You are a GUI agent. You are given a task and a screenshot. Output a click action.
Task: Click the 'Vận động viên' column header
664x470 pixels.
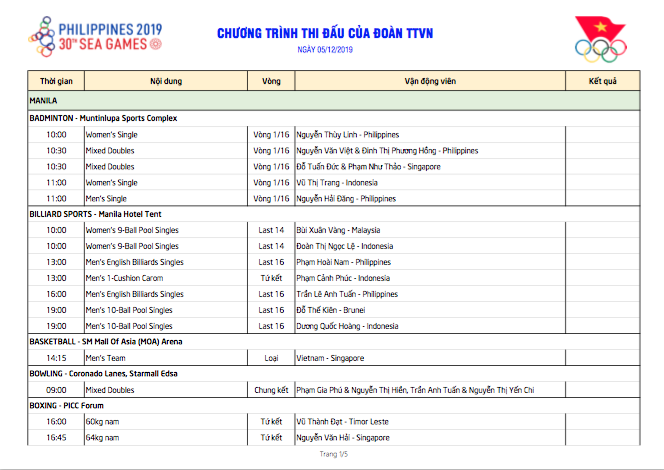tap(430, 81)
